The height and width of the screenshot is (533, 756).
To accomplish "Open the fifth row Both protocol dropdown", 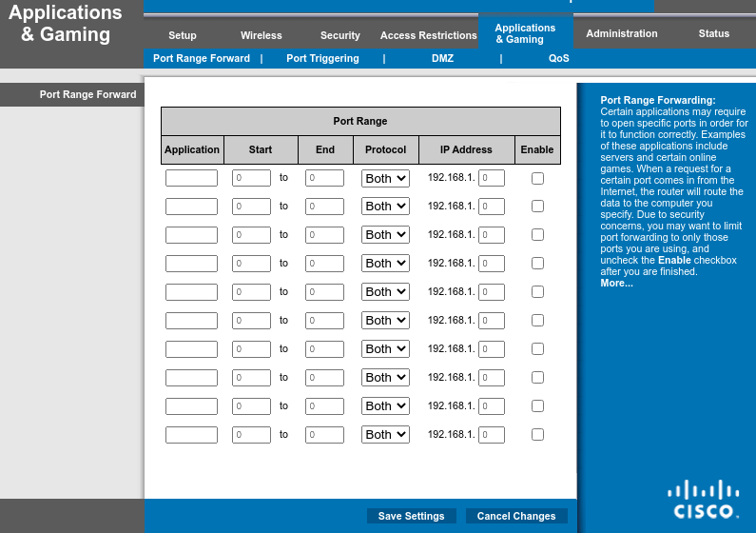I will (x=385, y=292).
